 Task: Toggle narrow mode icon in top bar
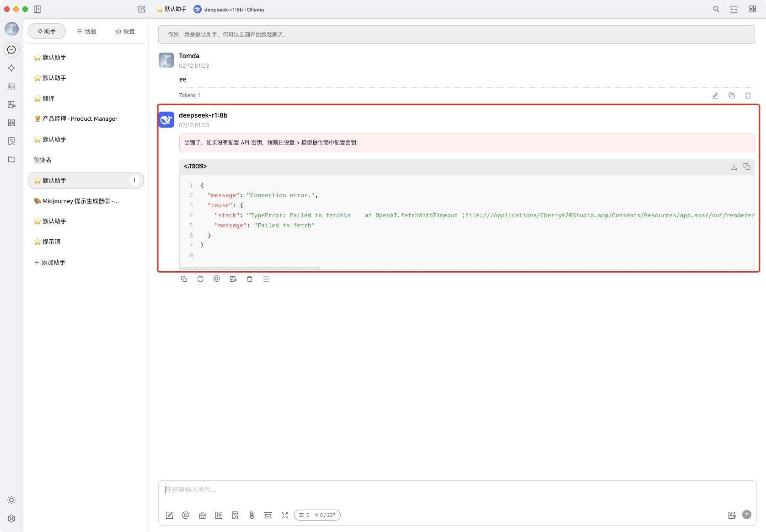click(x=734, y=9)
